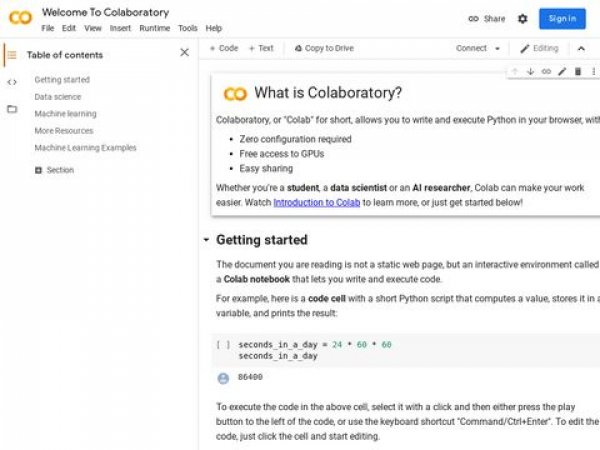Viewport: 600px width, 450px height.
Task: Open Introduction to Colab link
Action: 317,202
